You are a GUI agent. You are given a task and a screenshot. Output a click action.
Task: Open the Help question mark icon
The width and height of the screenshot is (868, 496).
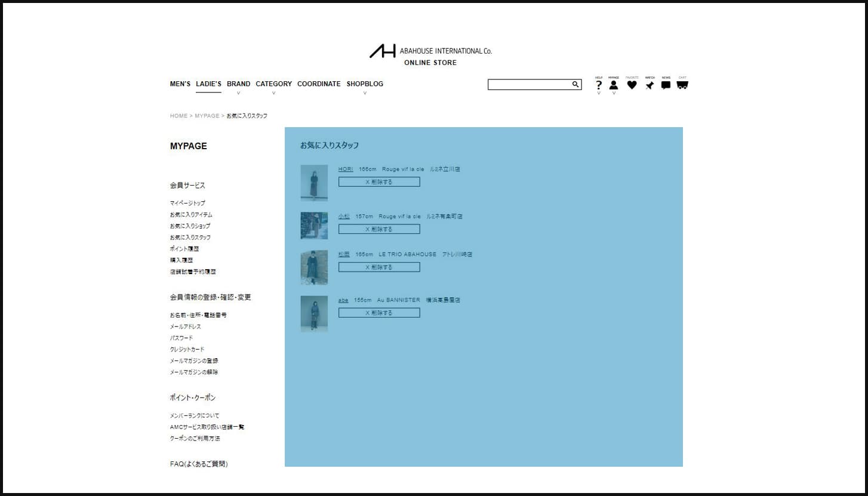click(599, 85)
